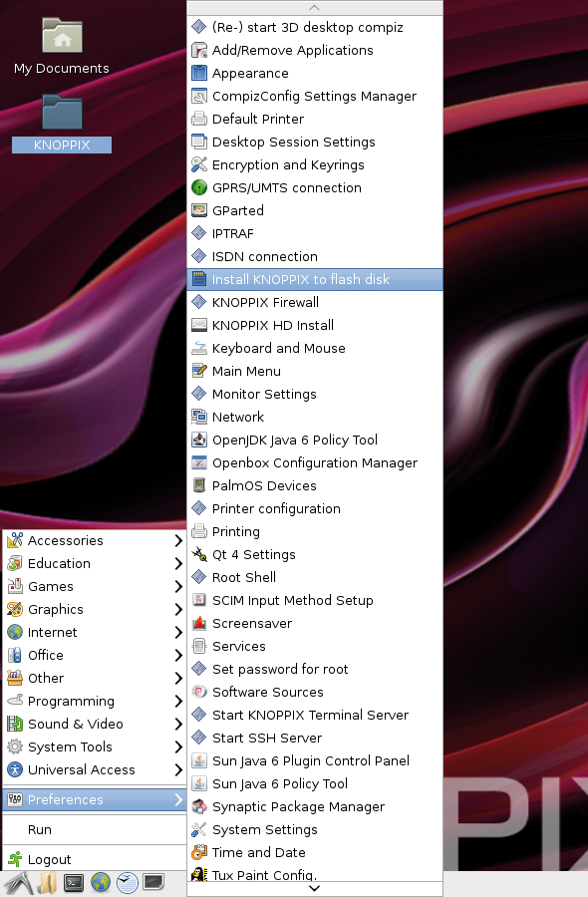Screen dimensions: 588x897
Task: Click the GParted icon
Action: [x=199, y=210]
